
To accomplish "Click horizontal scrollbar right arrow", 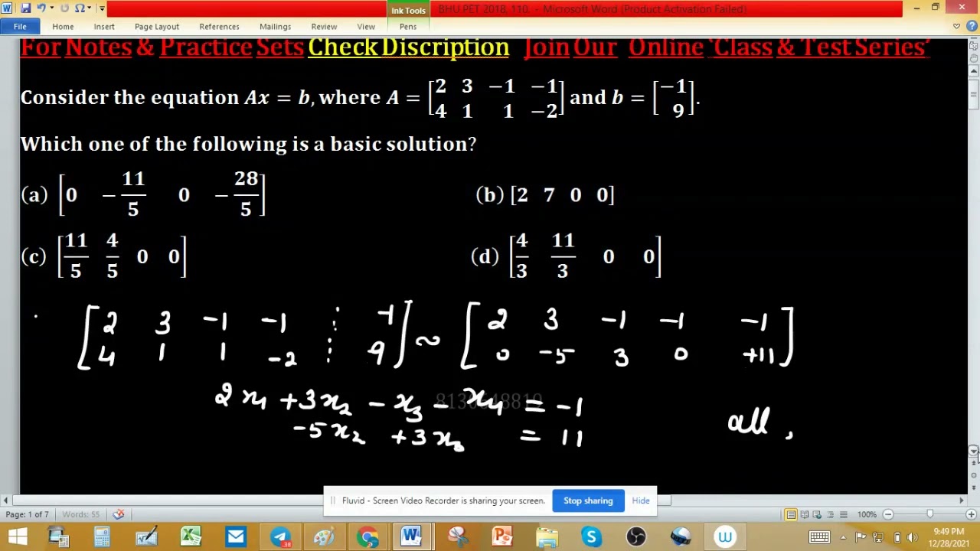I will [x=962, y=500].
